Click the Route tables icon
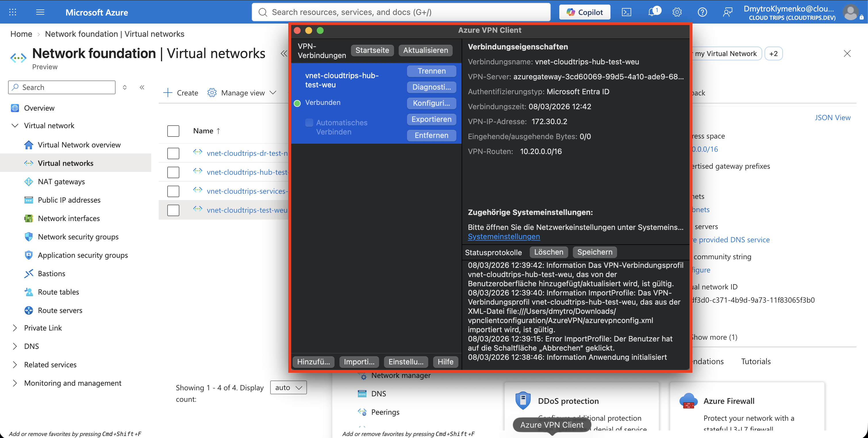 (29, 292)
